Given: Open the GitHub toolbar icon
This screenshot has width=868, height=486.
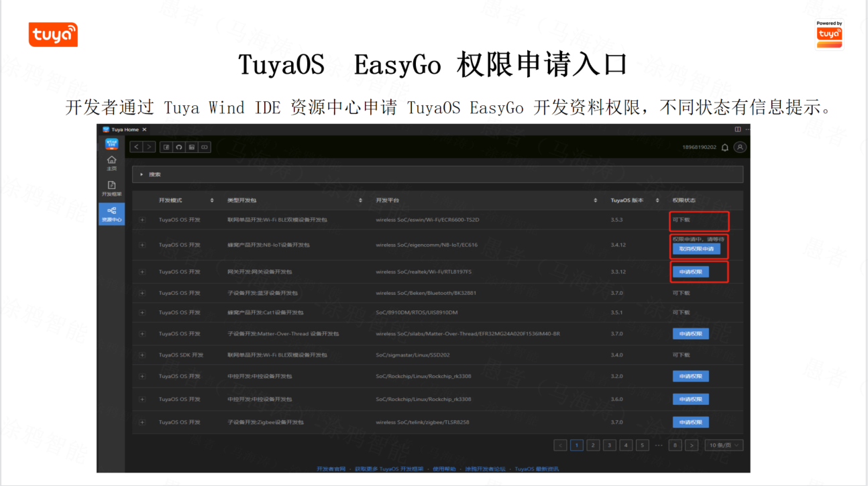Looking at the screenshot, I should 179,147.
